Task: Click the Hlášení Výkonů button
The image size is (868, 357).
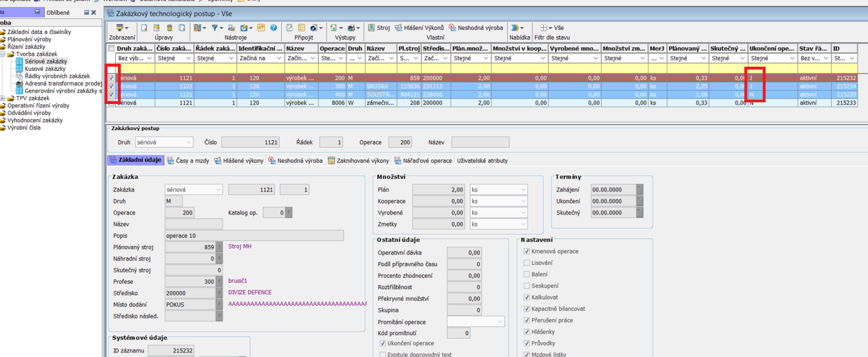Action: (419, 28)
